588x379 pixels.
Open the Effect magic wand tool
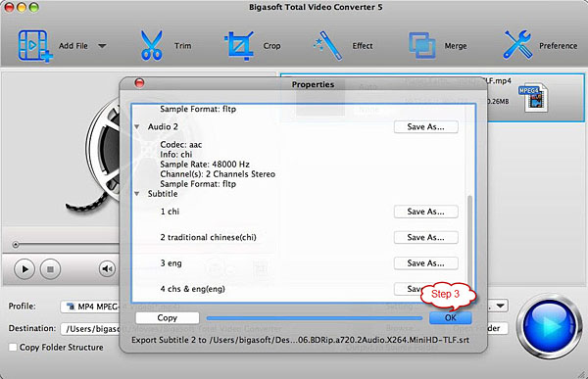tap(328, 45)
